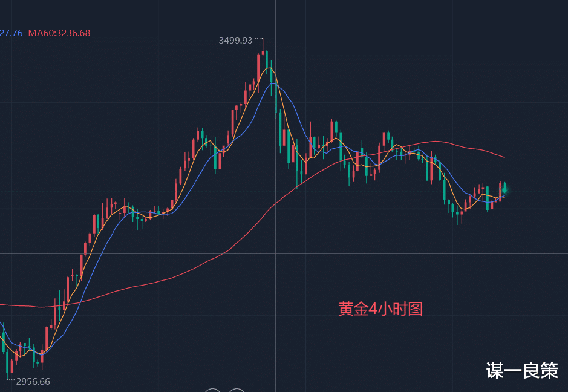Click the dotted marker beside 3499.93
This screenshot has width=568, height=392.
click(x=259, y=39)
